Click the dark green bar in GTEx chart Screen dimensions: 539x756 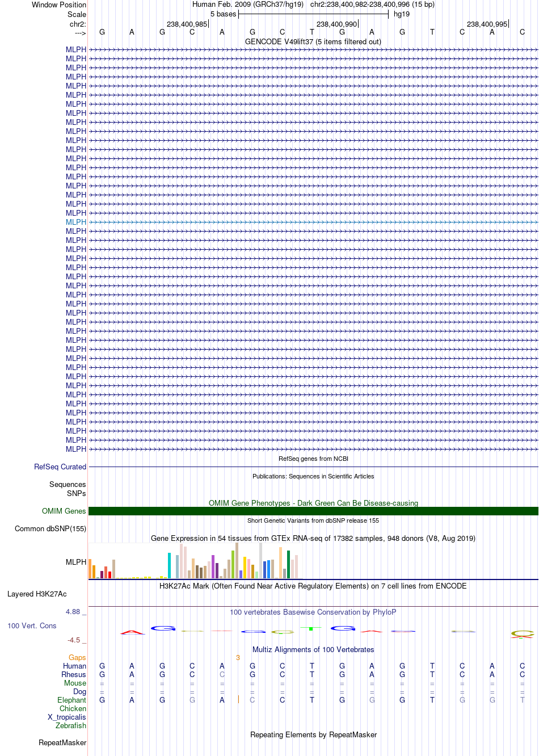288,564
